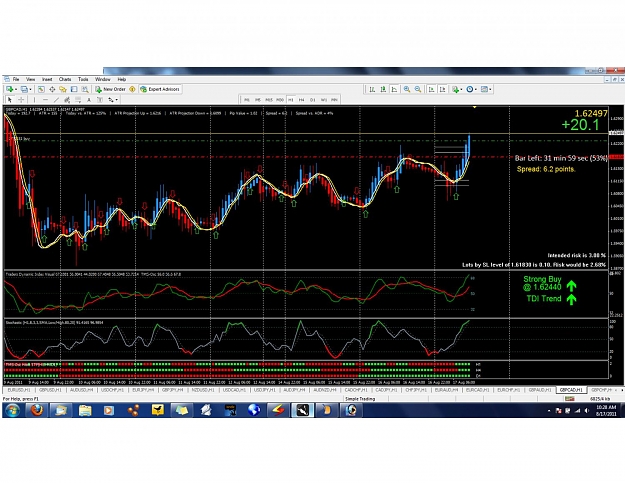Viewport: 625px width, 483px height.
Task: Switch to M30 timeframe
Action: (280, 100)
